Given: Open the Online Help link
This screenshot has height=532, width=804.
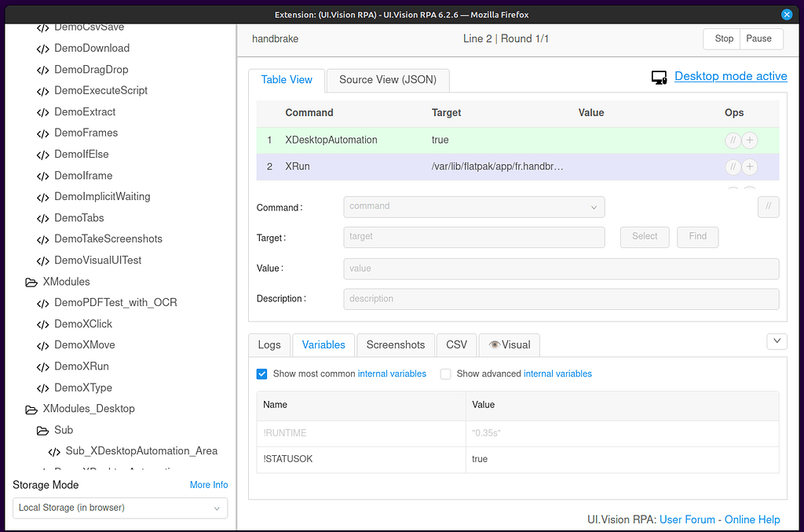Looking at the screenshot, I should tap(752, 519).
